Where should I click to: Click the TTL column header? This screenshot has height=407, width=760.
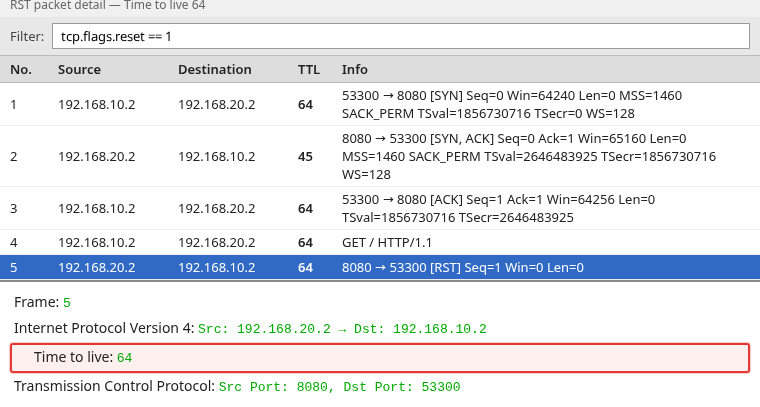click(309, 70)
